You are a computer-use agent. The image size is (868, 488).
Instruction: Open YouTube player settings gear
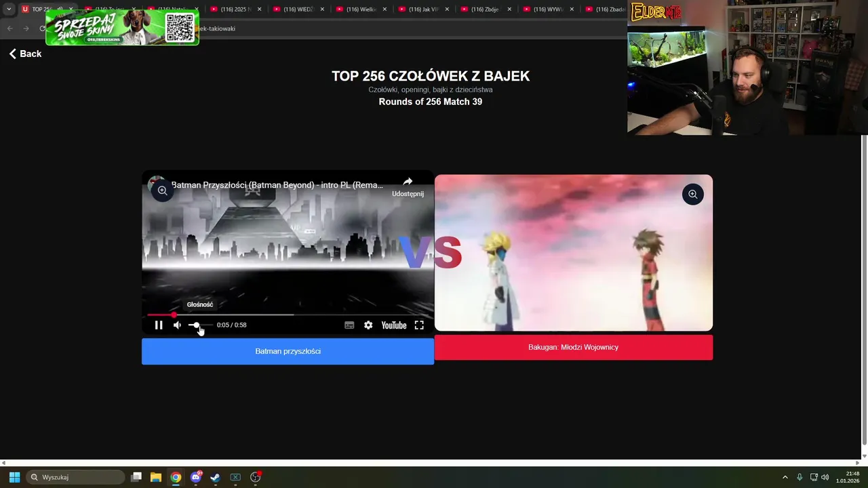click(x=368, y=325)
